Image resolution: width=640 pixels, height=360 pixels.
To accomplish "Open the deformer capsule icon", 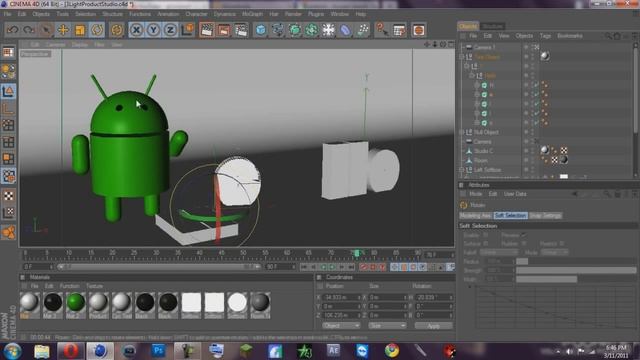I will [345, 30].
